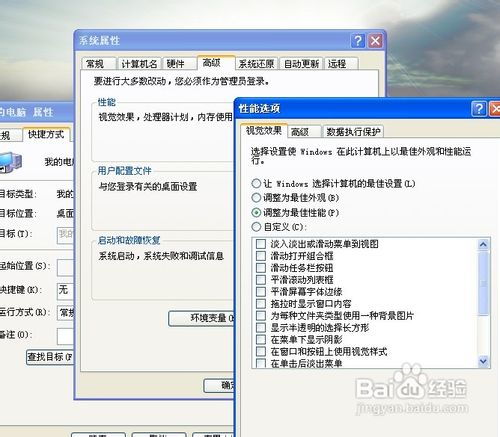The height and width of the screenshot is (437, 500).
Task: Click the help question mark in 系统属性 title bar
Action: (x=358, y=41)
